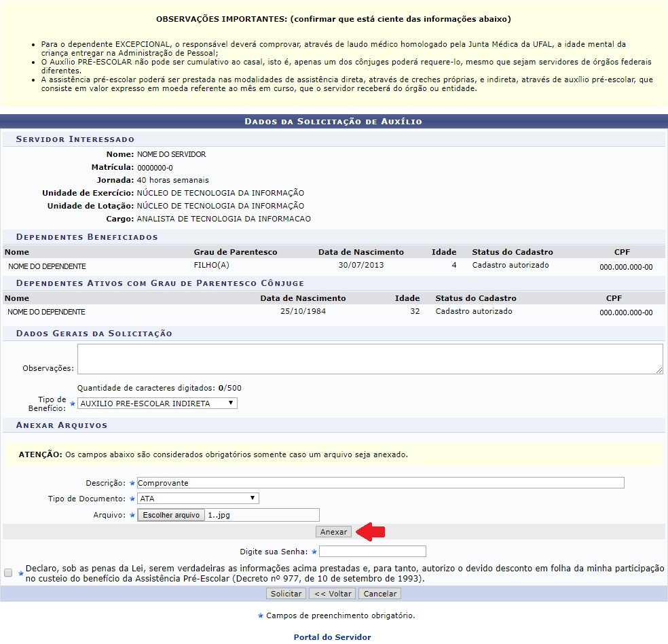
Task: Click into the Descrição field containing Comprovante
Action: (x=379, y=483)
